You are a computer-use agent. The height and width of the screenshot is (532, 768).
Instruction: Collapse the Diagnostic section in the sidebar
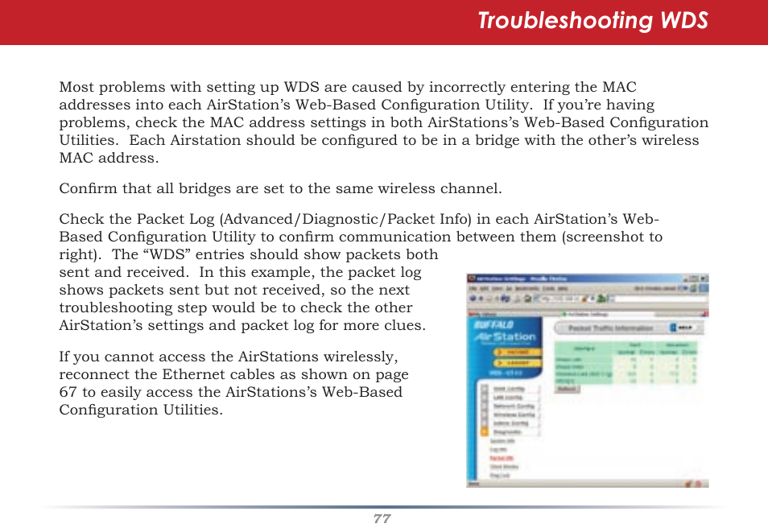[x=507, y=432]
